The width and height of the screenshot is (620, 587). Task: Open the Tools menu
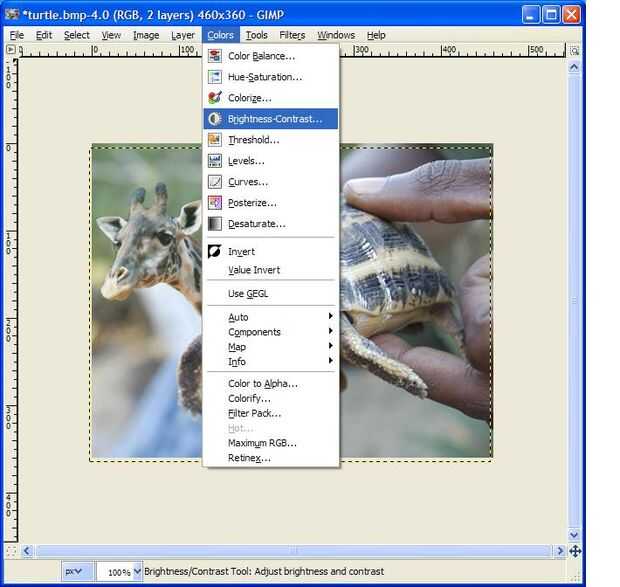[x=257, y=35]
